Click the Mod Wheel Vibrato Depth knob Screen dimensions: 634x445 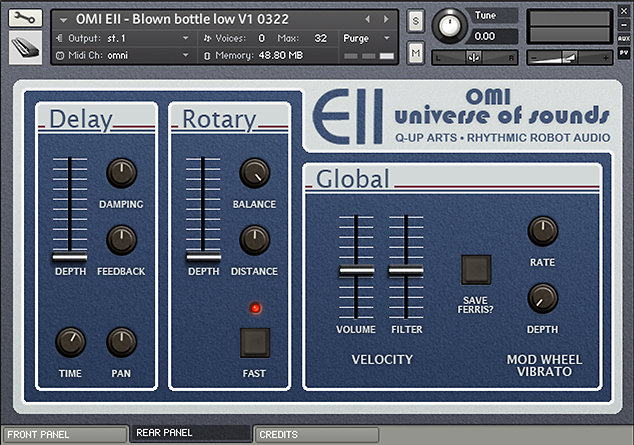543,298
